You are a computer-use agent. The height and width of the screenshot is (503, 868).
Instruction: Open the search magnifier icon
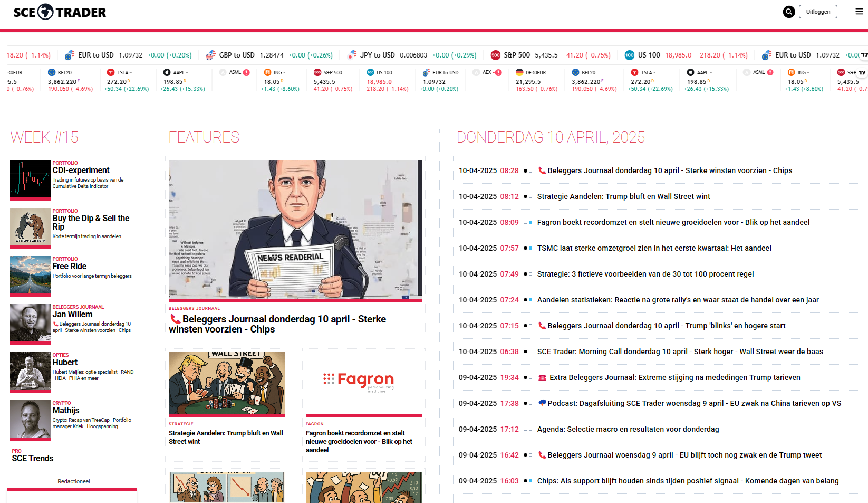click(789, 12)
